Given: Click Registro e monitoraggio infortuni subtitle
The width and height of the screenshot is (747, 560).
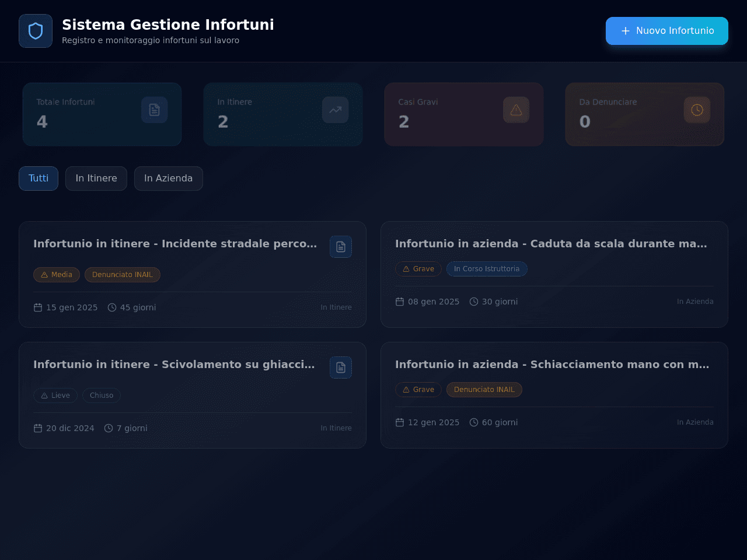Looking at the screenshot, I should [x=151, y=40].
